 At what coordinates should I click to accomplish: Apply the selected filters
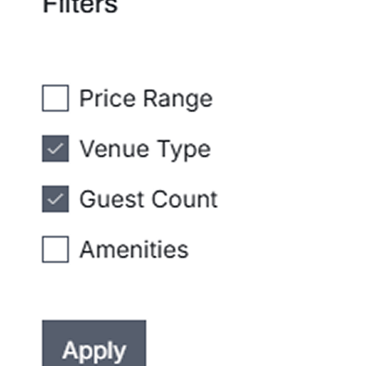pos(94,343)
